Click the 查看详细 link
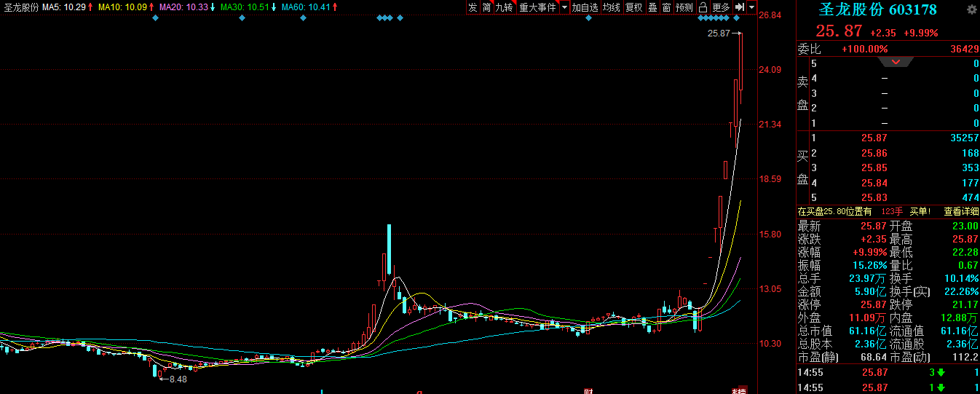Screen dimensions: 980x394 pos(961,211)
